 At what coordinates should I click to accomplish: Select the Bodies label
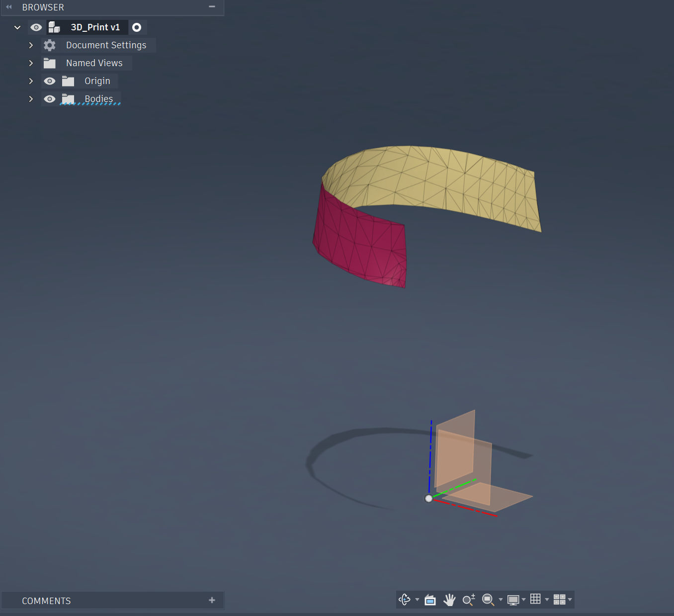point(99,99)
